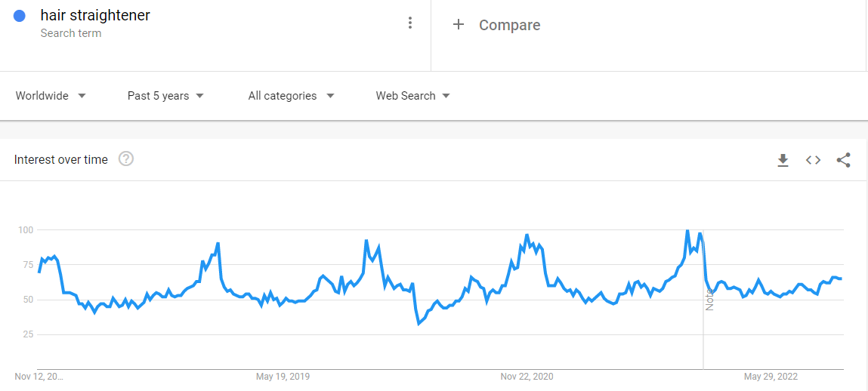Click the Compare button

(509, 25)
